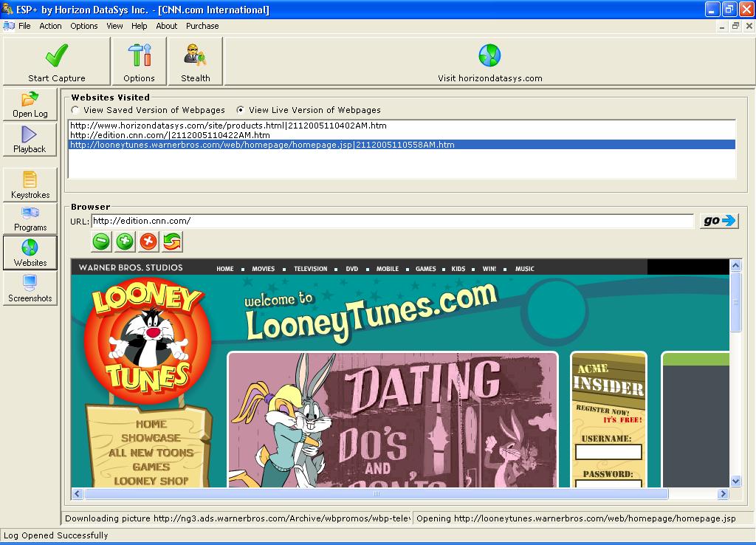Open Log from the sidebar

tap(30, 104)
